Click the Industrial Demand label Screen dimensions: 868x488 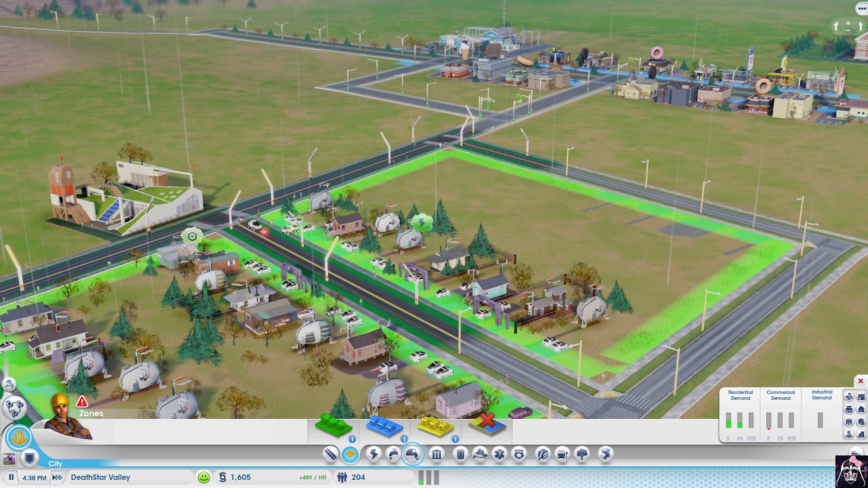pos(822,394)
